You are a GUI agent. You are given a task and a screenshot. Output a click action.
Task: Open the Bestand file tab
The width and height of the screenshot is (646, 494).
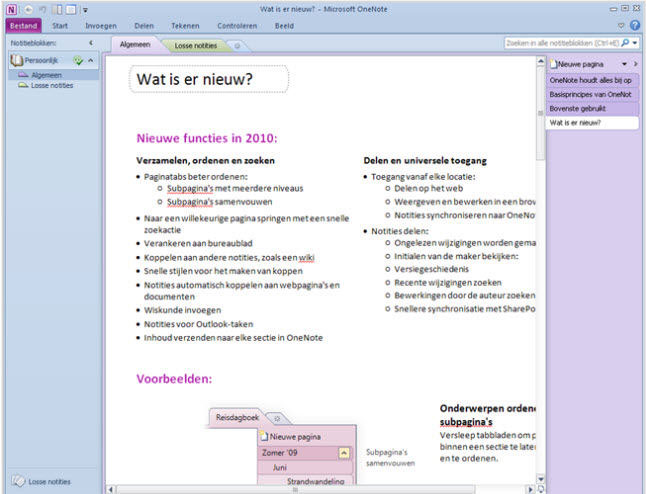point(23,26)
